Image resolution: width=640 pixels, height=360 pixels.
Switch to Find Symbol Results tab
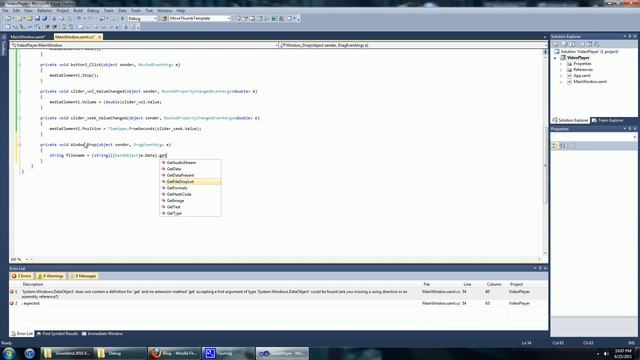tap(57, 334)
